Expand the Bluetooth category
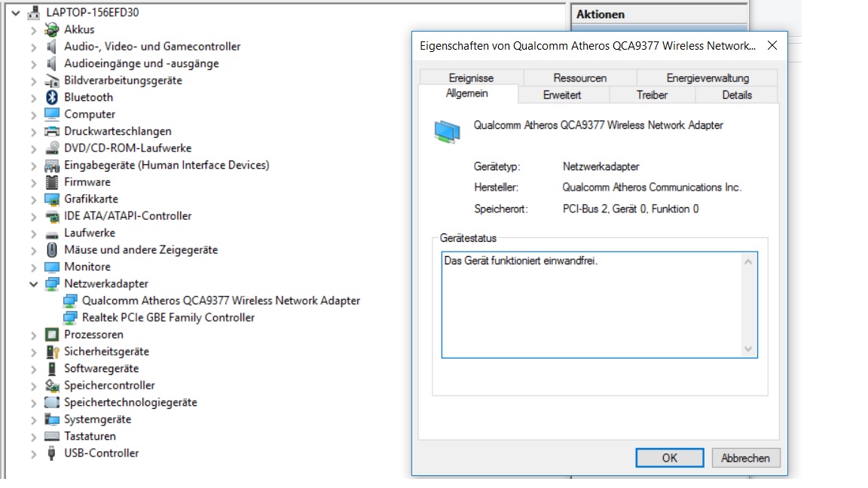This screenshot has height=488, width=868. 33,98
